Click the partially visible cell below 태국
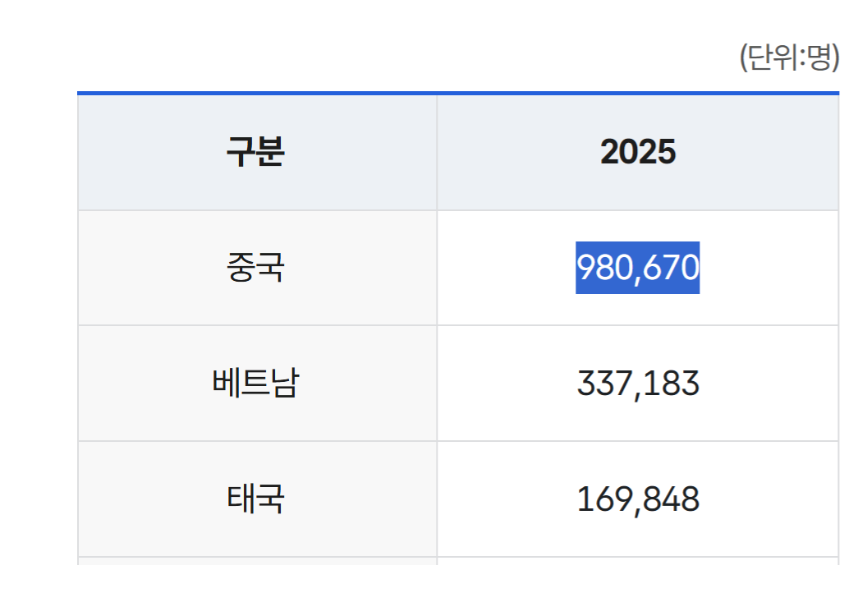 257,561
